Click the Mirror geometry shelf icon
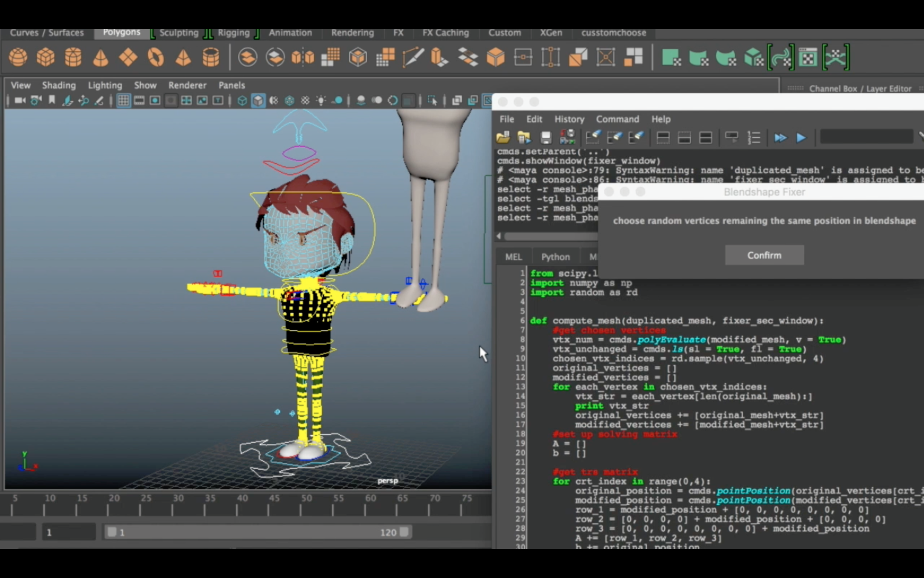The image size is (924, 578). coord(303,58)
